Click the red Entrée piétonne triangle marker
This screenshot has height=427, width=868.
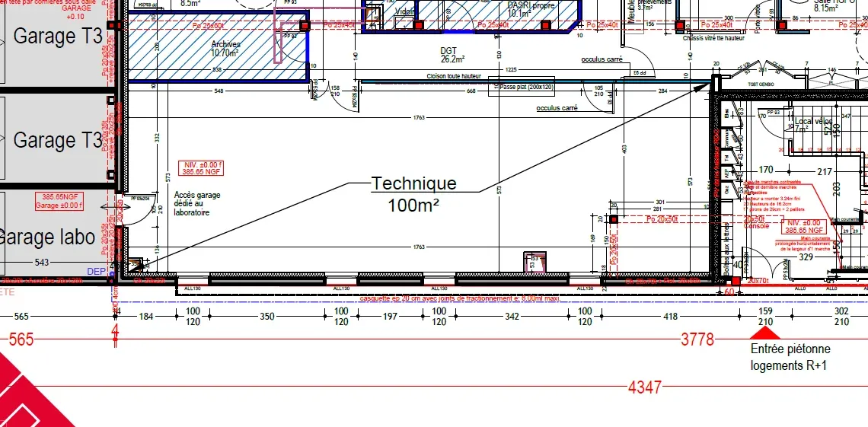(x=764, y=333)
